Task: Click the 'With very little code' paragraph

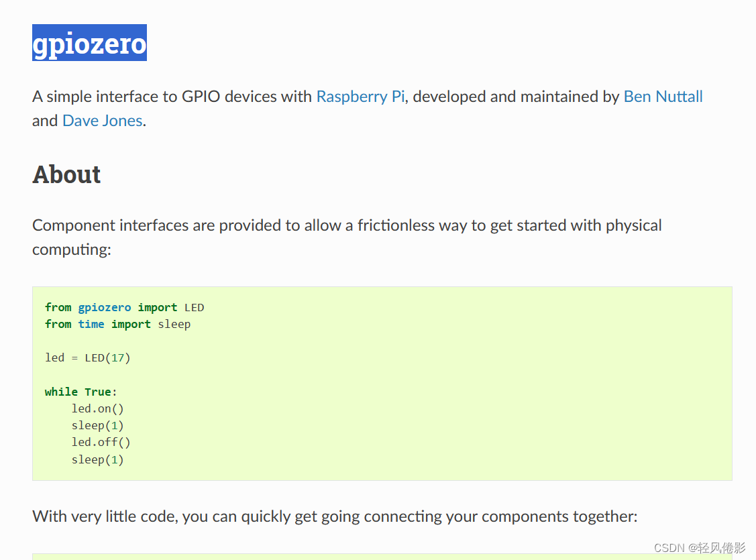Action: [x=334, y=516]
